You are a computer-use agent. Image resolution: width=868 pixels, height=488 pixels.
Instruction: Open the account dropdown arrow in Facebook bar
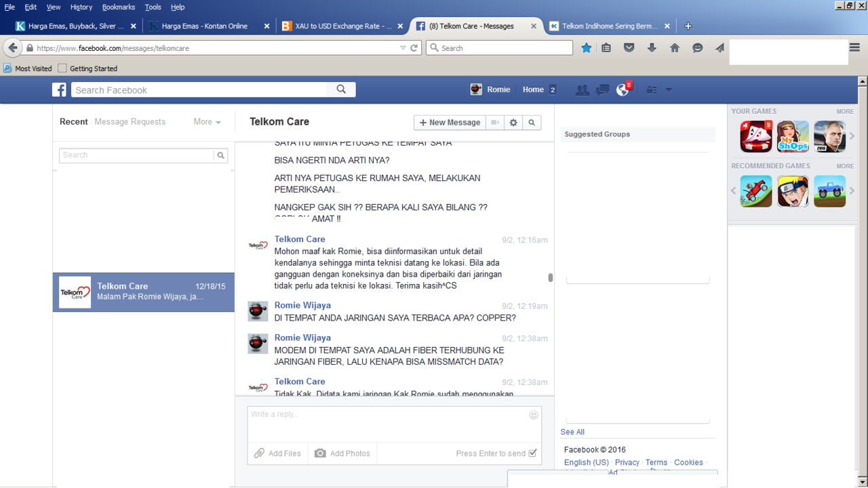pyautogui.click(x=669, y=89)
